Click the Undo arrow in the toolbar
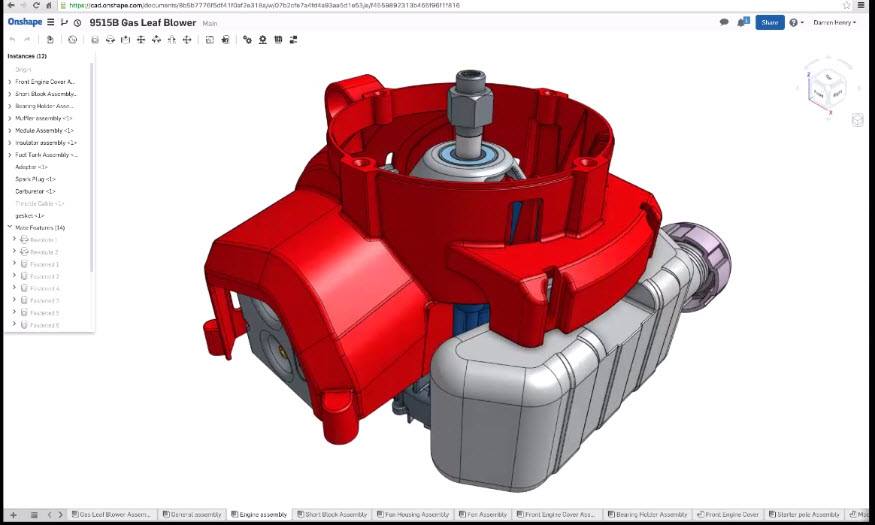Viewport: 875px width, 525px height. coord(12,40)
